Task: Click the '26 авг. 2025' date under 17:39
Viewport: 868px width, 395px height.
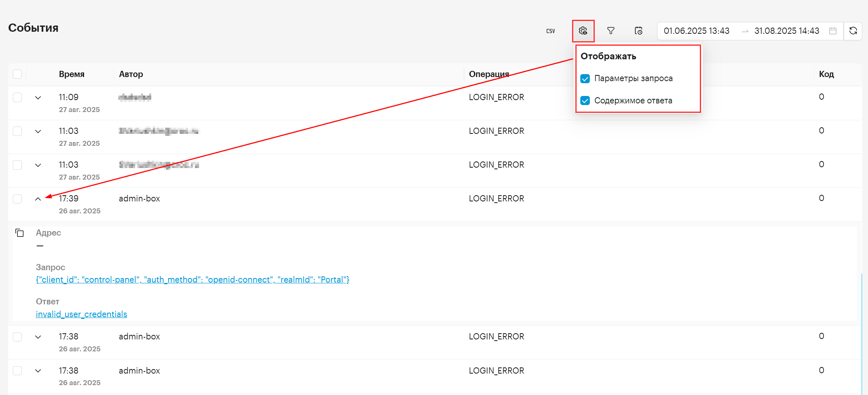Action: pos(80,211)
